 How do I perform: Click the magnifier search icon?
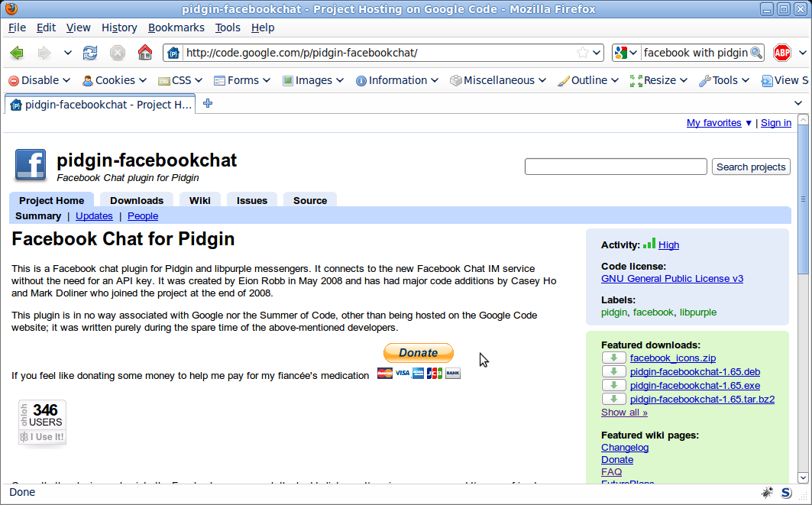pos(756,52)
